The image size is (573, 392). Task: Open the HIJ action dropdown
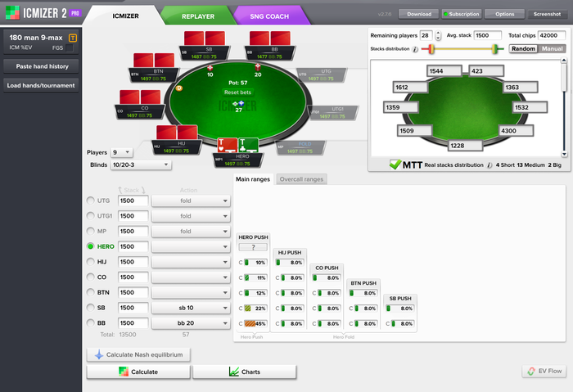pyautogui.click(x=191, y=262)
